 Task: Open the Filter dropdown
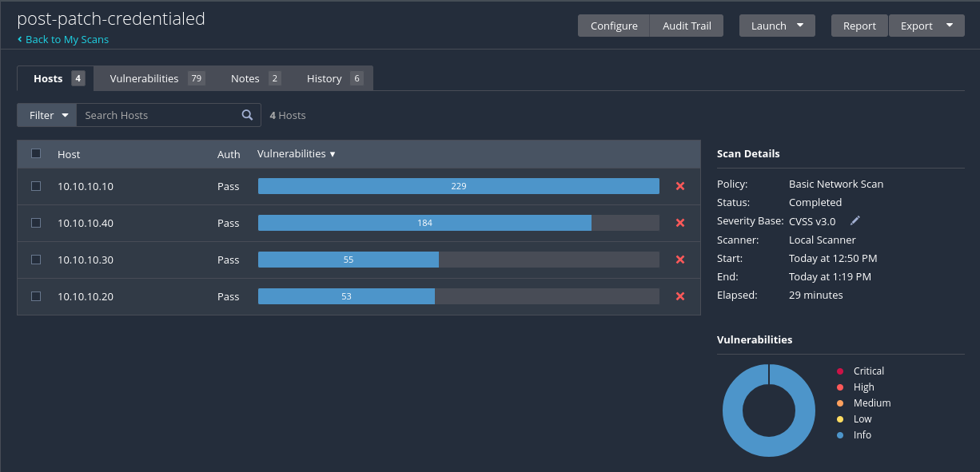pos(47,115)
